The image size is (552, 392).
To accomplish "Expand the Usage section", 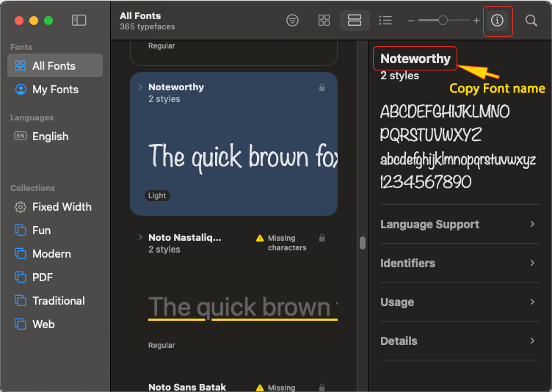I will coord(460,302).
